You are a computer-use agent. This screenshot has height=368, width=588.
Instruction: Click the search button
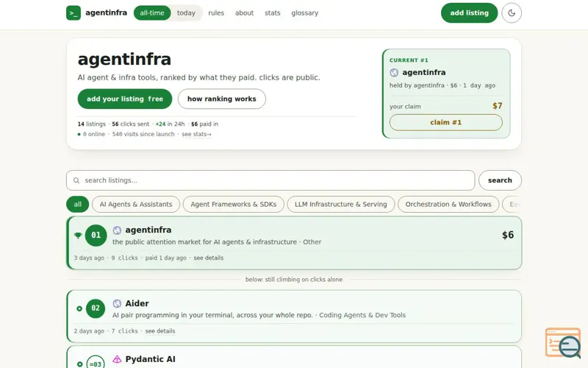(500, 180)
